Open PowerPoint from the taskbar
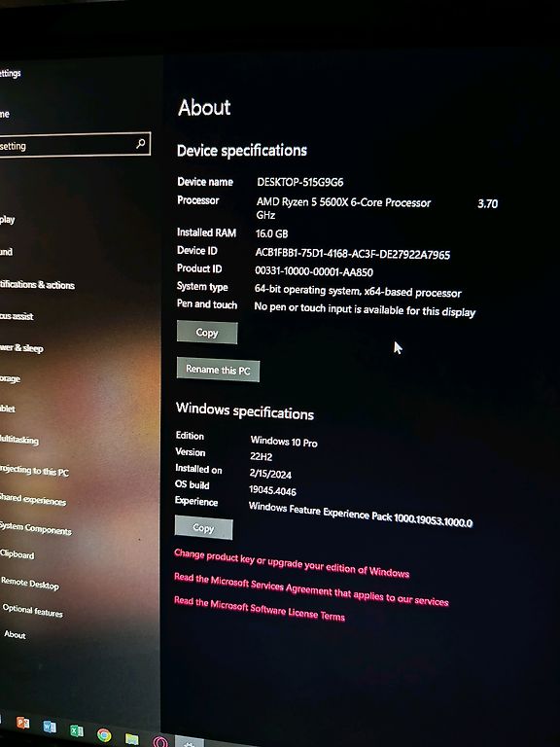Image resolution: width=560 pixels, height=747 pixels. click(x=22, y=724)
